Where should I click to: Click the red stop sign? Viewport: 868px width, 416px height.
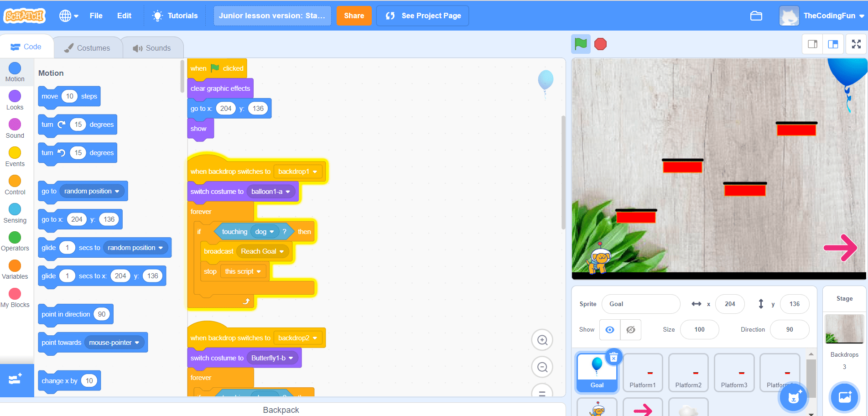click(x=601, y=44)
